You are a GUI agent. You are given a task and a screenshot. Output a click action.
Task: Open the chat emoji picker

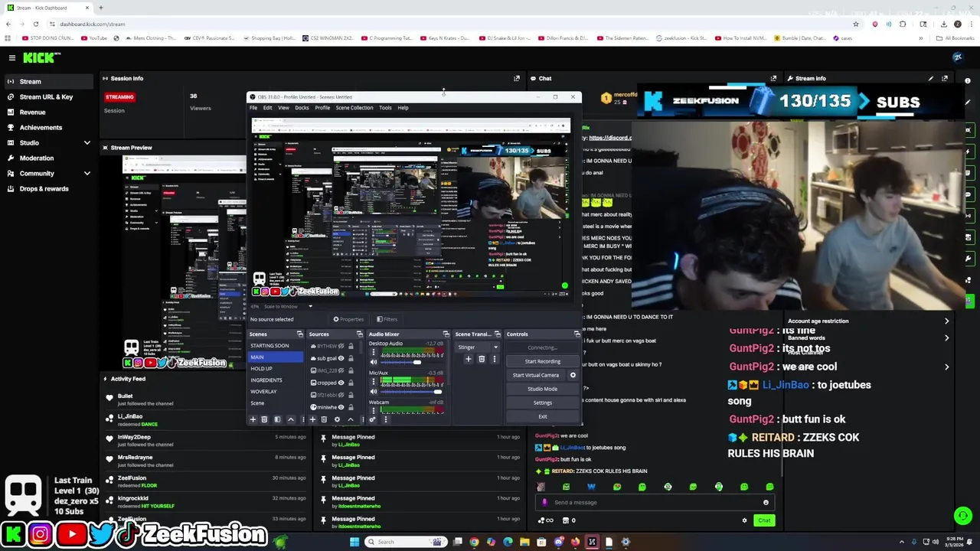coord(766,503)
